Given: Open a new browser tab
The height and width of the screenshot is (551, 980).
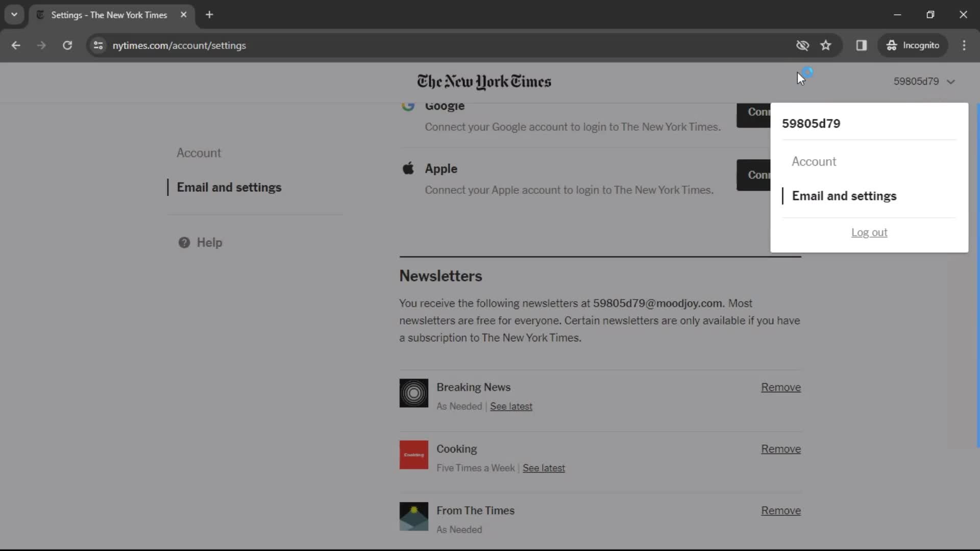Looking at the screenshot, I should click(x=209, y=15).
